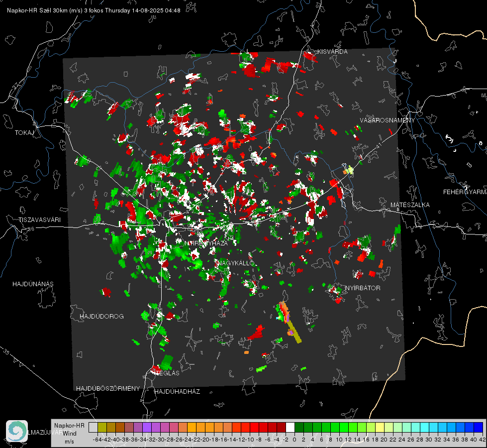487x448 pixels.
Task: Click the m/s unit label in legend
Action: [69, 442]
